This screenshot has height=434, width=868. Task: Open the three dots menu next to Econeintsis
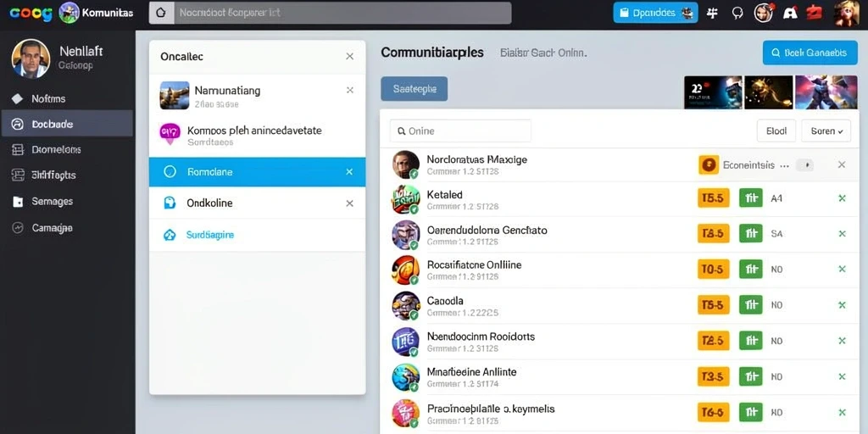(x=784, y=165)
